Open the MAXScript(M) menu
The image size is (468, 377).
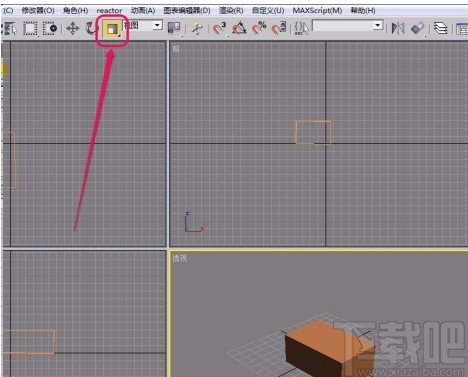click(317, 10)
